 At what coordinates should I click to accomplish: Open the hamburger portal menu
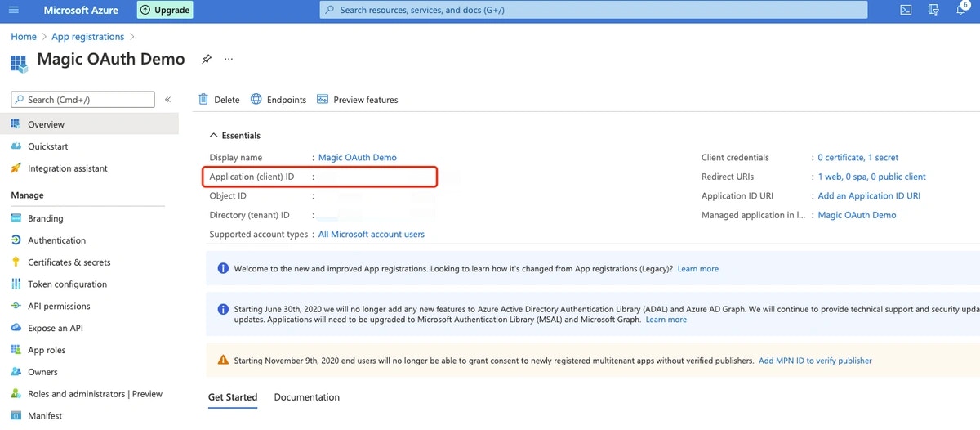13,11
